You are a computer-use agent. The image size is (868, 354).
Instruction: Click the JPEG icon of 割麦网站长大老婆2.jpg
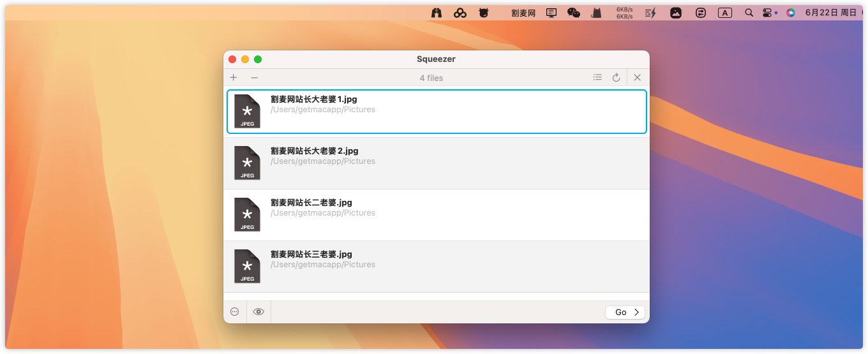tap(247, 163)
